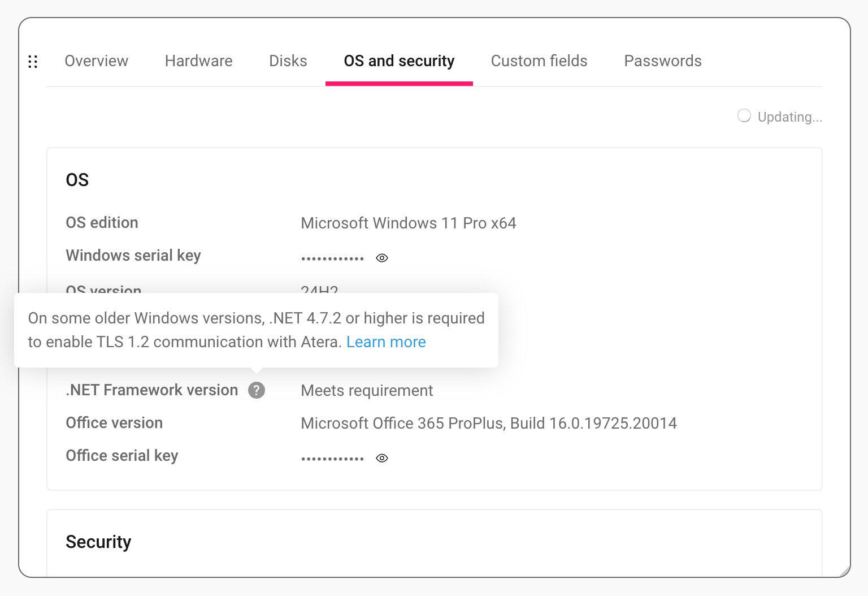Go to the Disks tab
Image resolution: width=868 pixels, height=596 pixels.
[x=288, y=61]
